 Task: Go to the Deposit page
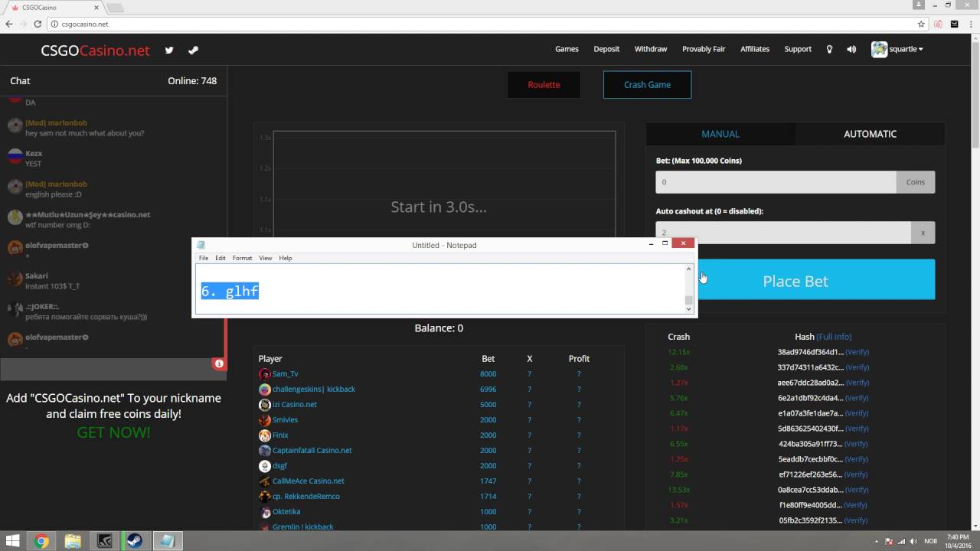[606, 49]
